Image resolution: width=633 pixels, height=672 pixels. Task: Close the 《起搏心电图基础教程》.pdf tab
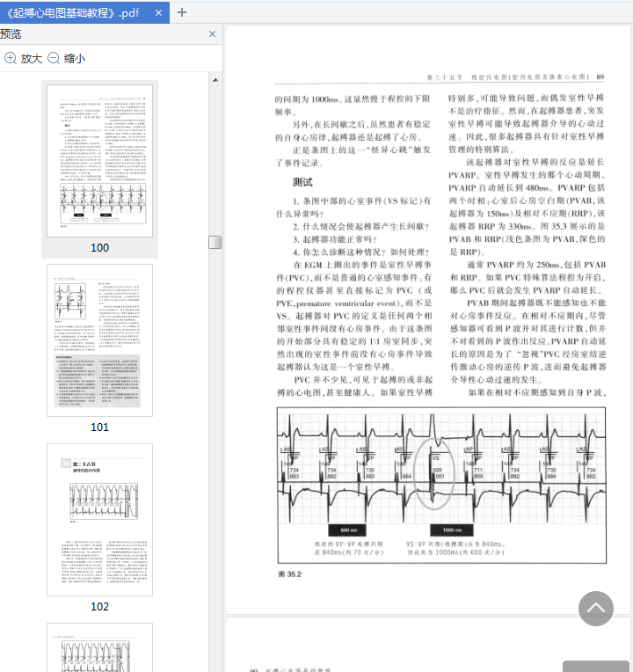tap(158, 13)
